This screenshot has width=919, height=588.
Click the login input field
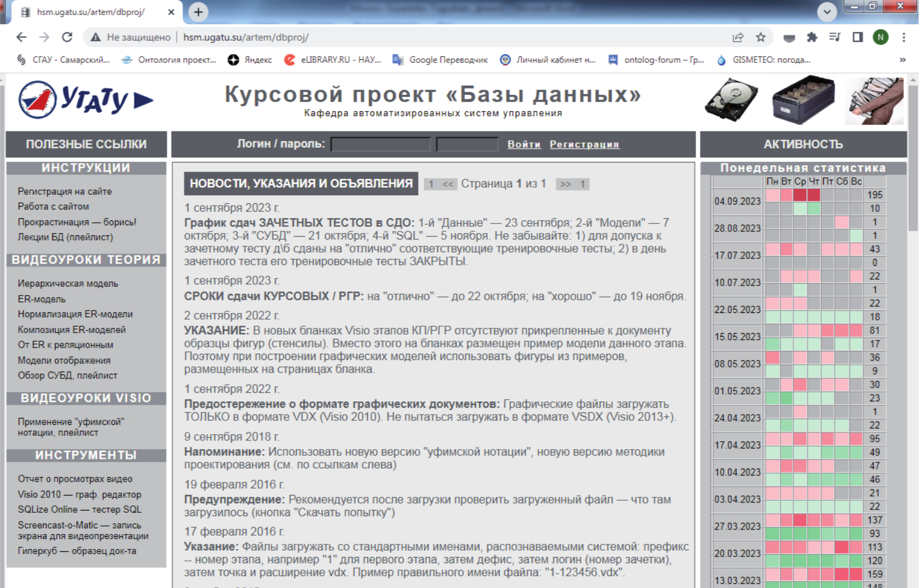pyautogui.click(x=381, y=144)
